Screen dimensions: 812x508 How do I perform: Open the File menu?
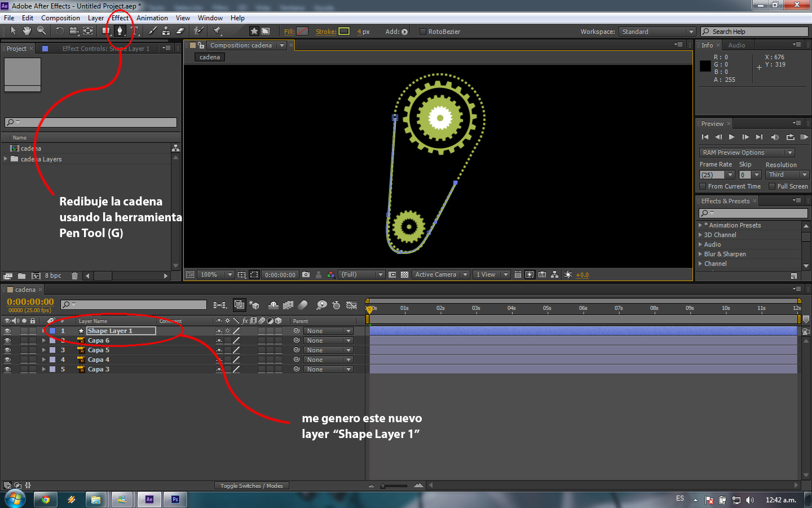click(9, 18)
